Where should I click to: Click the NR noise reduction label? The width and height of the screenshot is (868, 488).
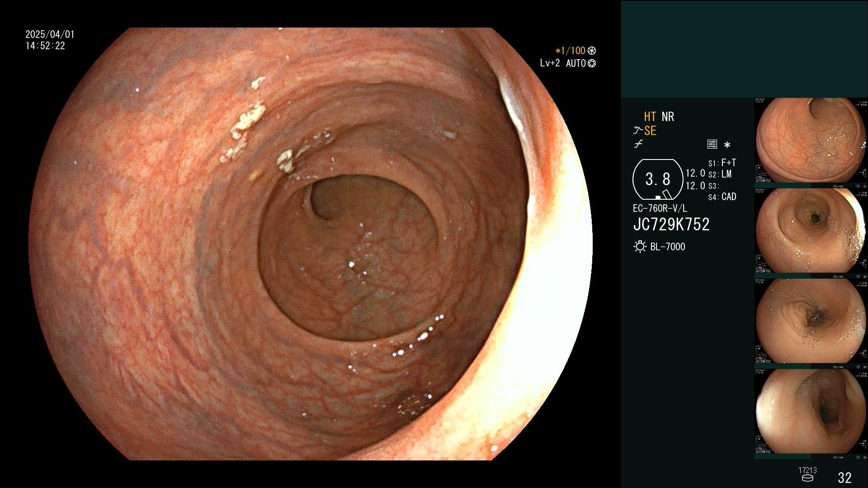point(668,117)
